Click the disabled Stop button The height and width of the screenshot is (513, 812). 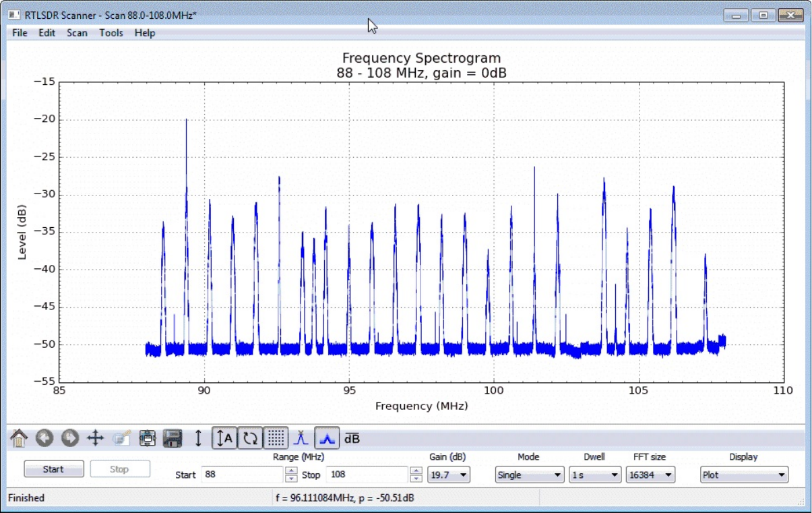(120, 469)
